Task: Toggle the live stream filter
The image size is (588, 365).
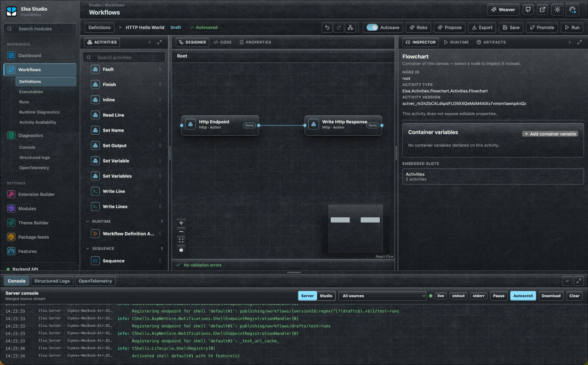Action: coord(440,296)
